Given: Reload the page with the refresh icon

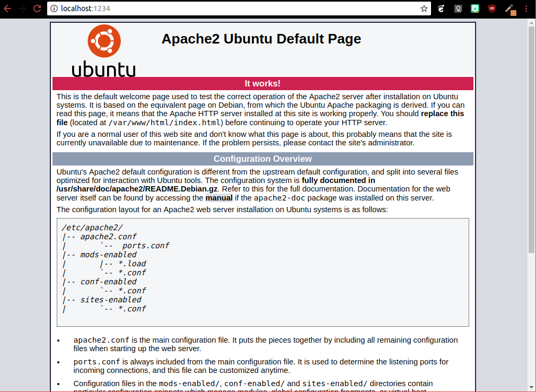Looking at the screenshot, I should click(x=37, y=8).
